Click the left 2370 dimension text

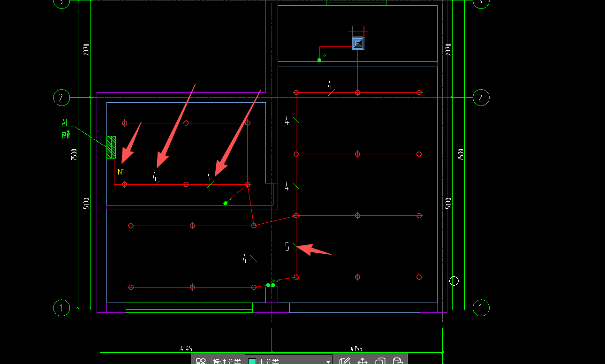[86, 50]
